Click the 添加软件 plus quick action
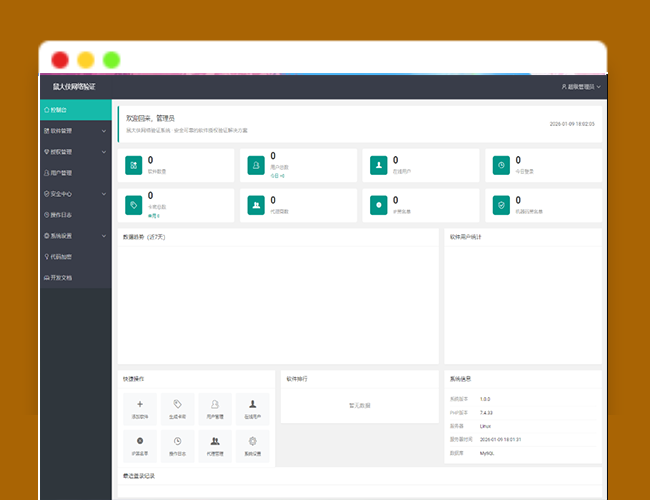This screenshot has height=500, width=650. pyautogui.click(x=140, y=409)
